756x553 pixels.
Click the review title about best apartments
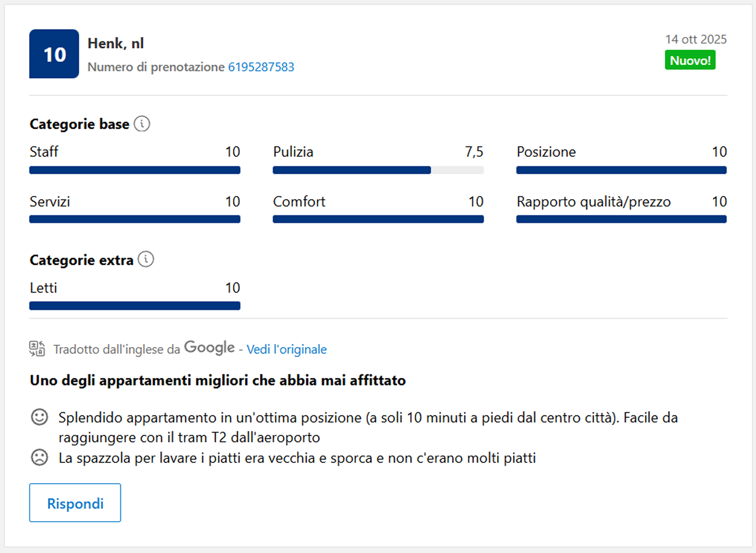[218, 380]
